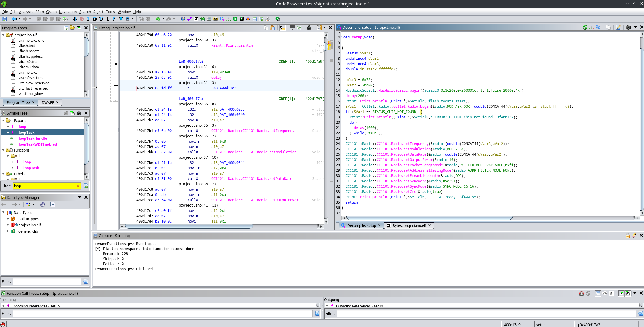The width and height of the screenshot is (644, 327).
Task: Toggle edit mode via pencil icon in Decompile panel
Action: coord(619,27)
